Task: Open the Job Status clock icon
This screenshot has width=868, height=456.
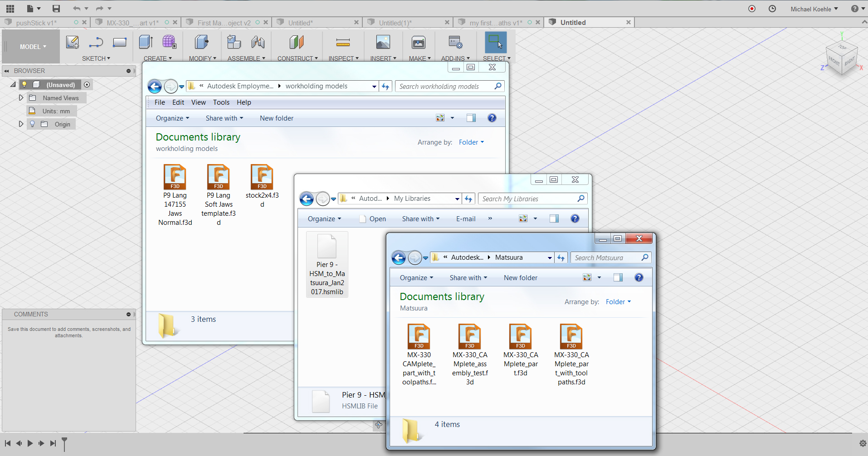Action: click(772, 9)
